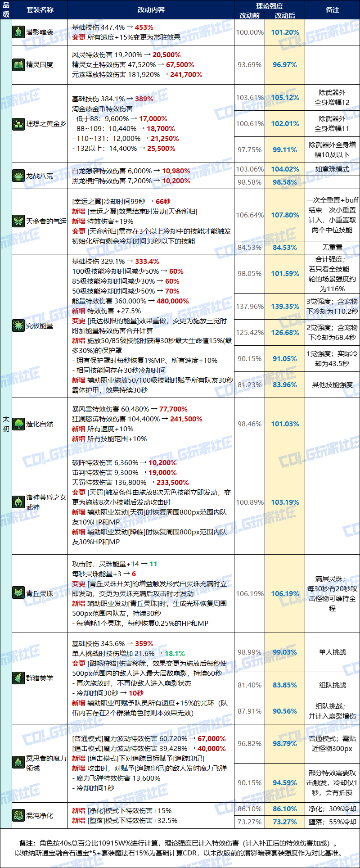Click the 其他技能强度 remark

pos(332,384)
